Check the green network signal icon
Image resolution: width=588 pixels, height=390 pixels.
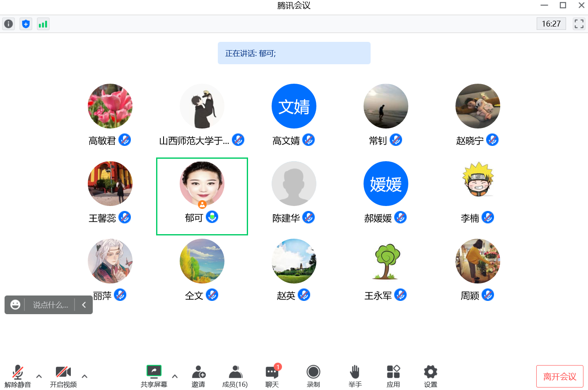[x=43, y=24]
